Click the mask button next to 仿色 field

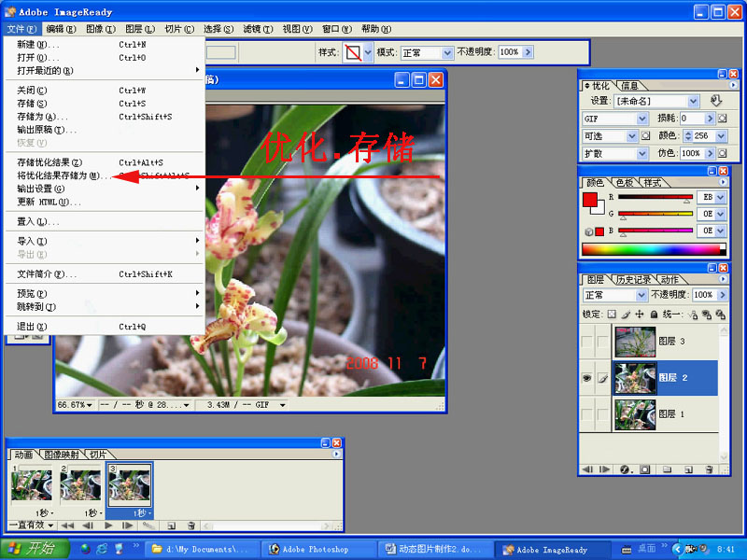point(723,153)
